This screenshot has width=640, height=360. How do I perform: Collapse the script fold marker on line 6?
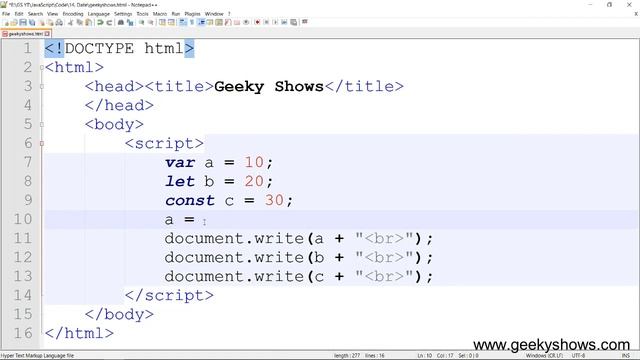coord(42,144)
